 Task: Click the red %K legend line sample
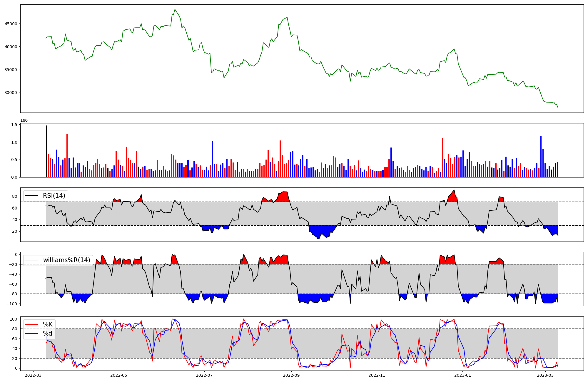32,324
